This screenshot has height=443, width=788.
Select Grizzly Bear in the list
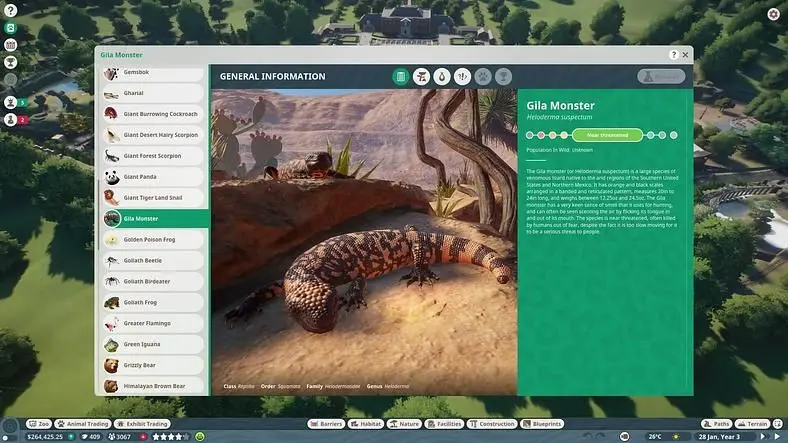point(153,366)
